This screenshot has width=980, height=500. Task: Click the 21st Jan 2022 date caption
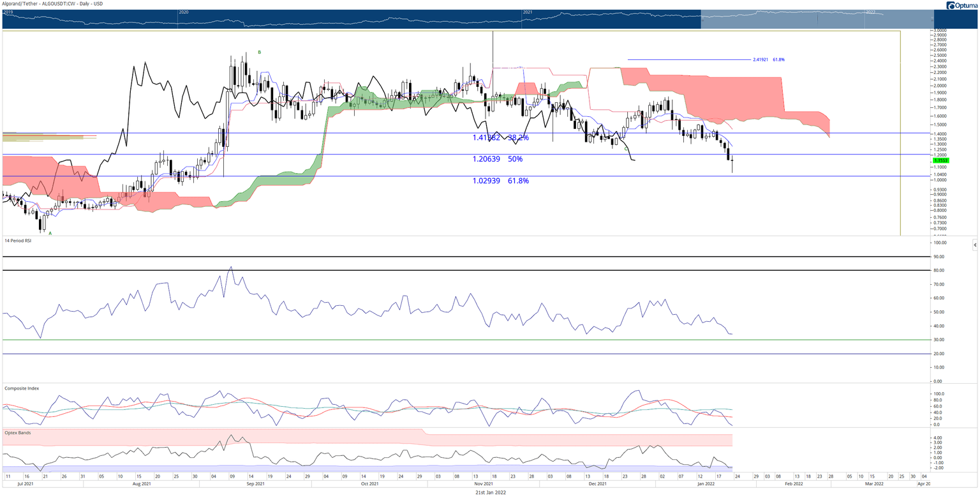[491, 493]
